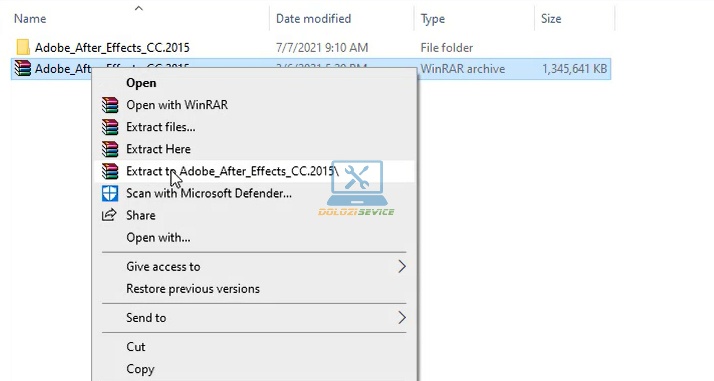Viewport: 714px width, 381px height.
Task: Select the Adobe_After_Effects_CC.2015 folder icon
Action: tap(23, 47)
